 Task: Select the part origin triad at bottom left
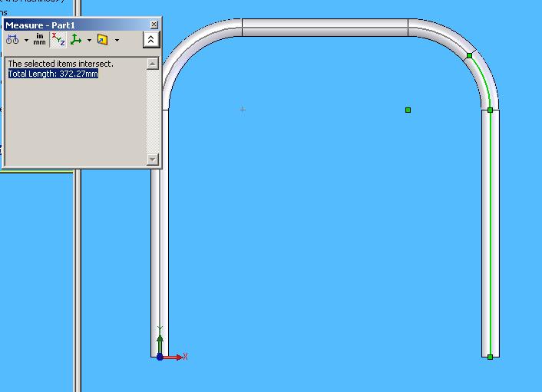pos(160,356)
